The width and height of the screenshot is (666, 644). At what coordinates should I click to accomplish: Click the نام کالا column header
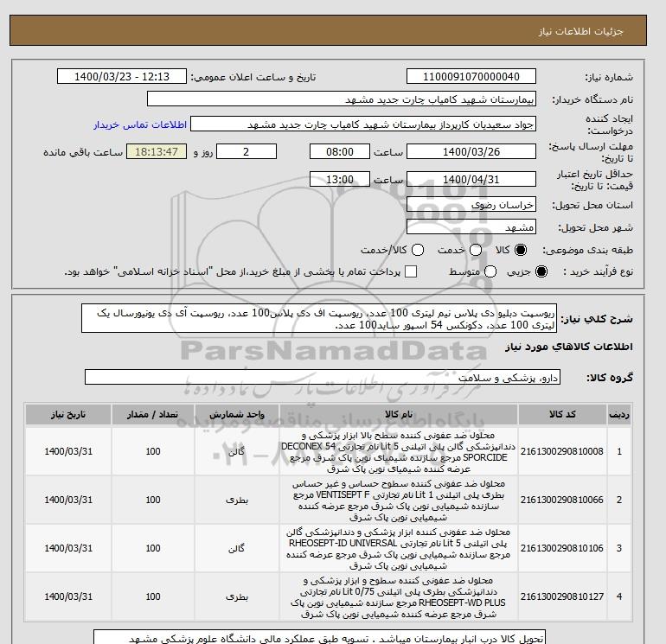click(x=399, y=414)
